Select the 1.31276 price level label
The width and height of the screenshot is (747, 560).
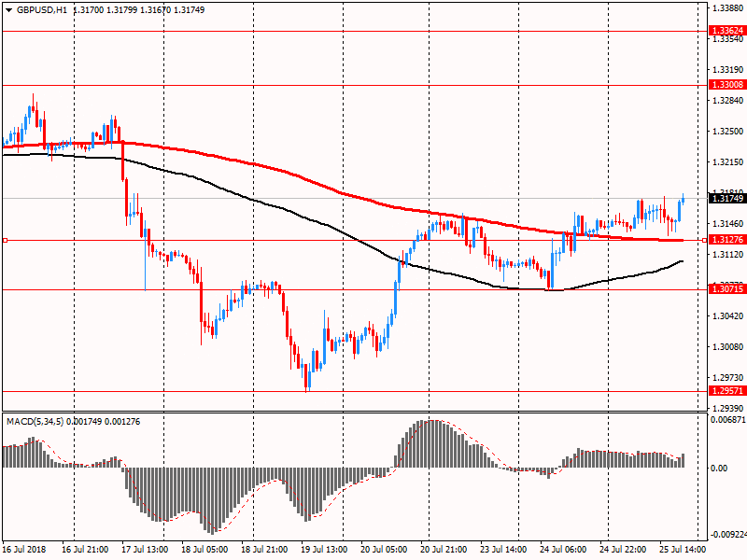click(727, 240)
